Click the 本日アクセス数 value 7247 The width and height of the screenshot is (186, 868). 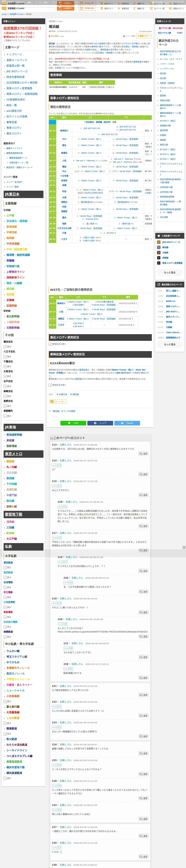(180, 33)
